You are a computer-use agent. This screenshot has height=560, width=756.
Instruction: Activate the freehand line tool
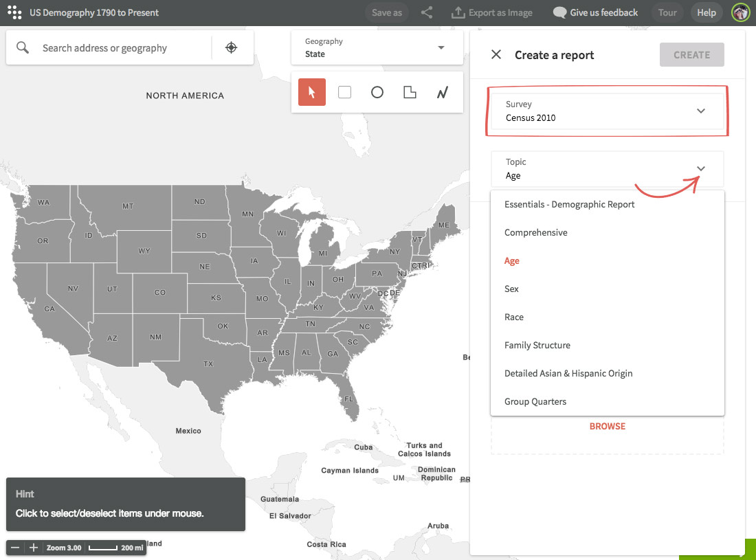pos(443,92)
